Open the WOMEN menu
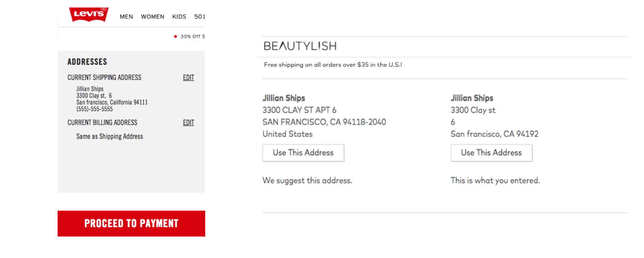644x258 pixels. tap(152, 17)
